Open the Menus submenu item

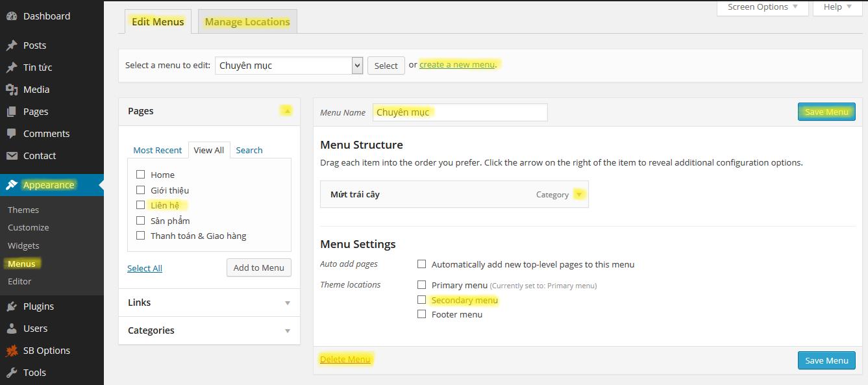pos(21,264)
